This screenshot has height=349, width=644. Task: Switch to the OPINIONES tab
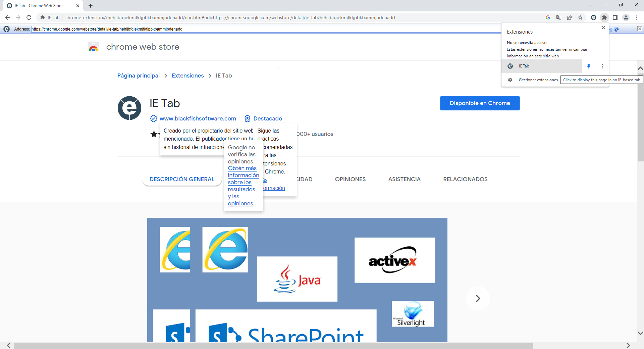tap(350, 179)
